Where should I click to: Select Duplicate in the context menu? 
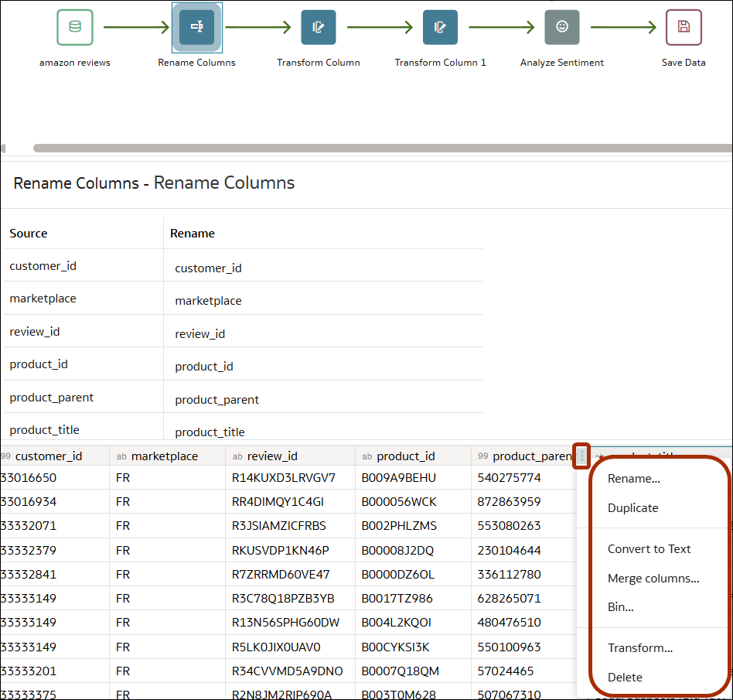pyautogui.click(x=631, y=507)
